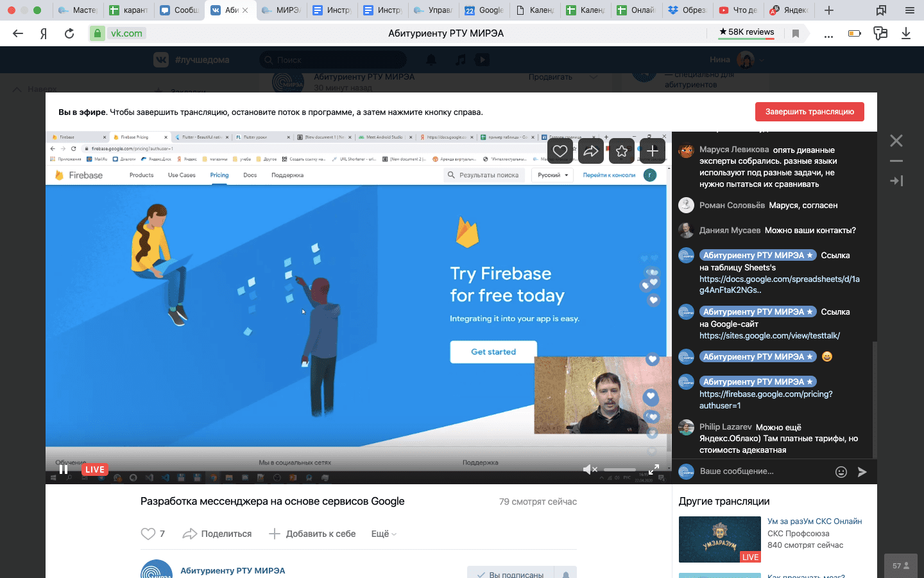Open the browser hamburger menu
The width and height of the screenshot is (924, 578).
pos(909,10)
